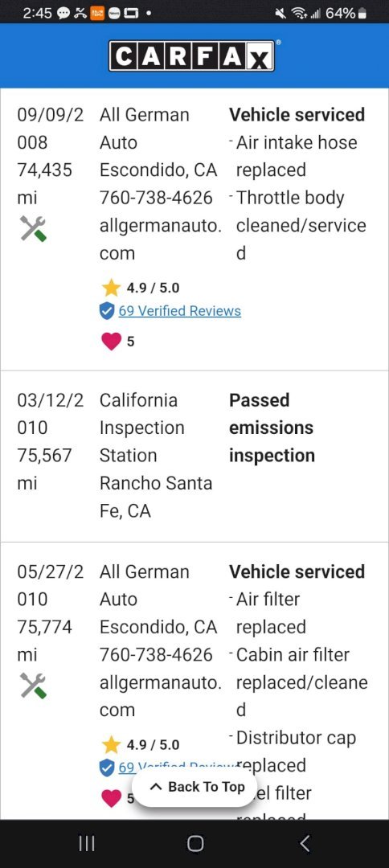
Task: Select the Passed emissions inspection entry
Action: (x=272, y=428)
